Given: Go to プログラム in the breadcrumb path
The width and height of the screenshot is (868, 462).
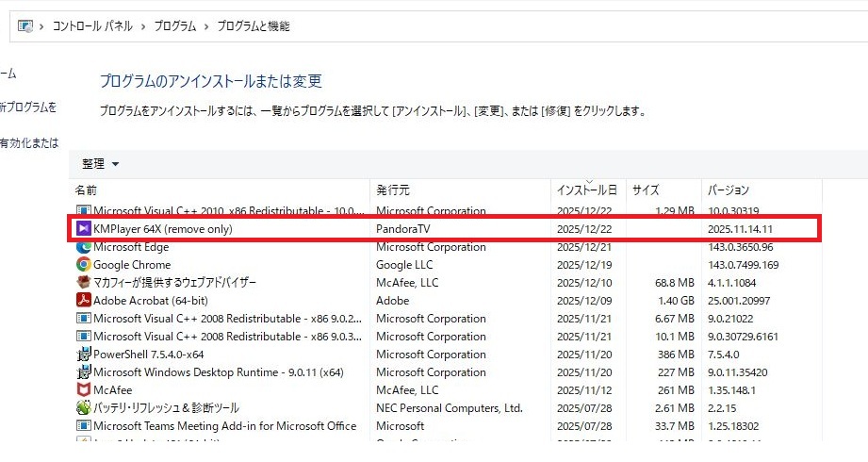Looking at the screenshot, I should [174, 26].
